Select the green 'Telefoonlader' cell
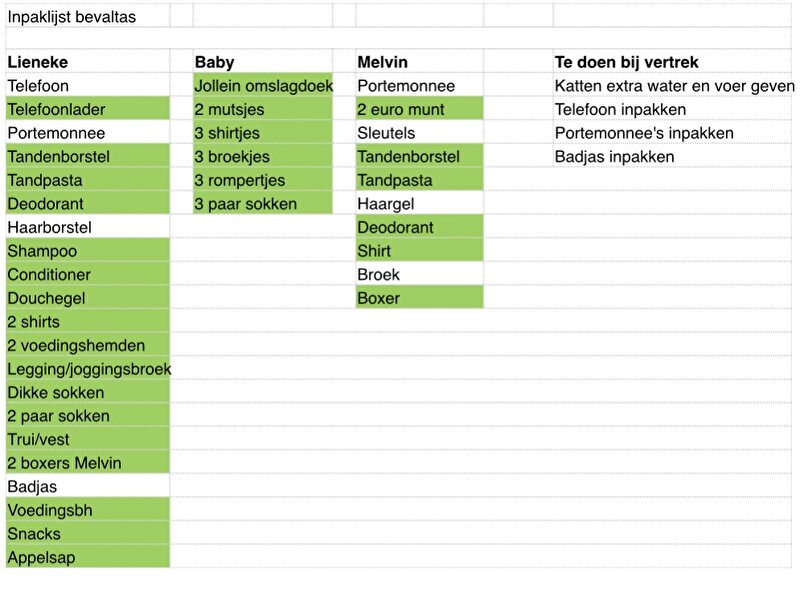 click(88, 109)
